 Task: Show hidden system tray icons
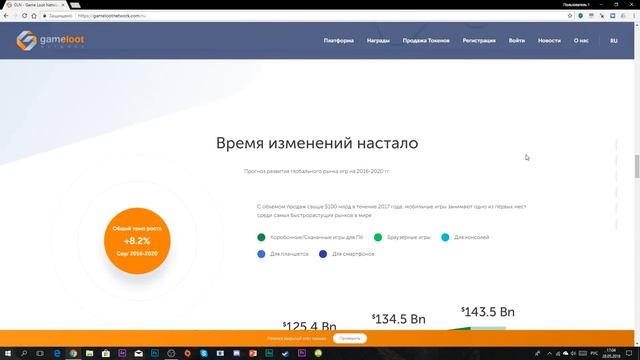[x=549, y=353]
